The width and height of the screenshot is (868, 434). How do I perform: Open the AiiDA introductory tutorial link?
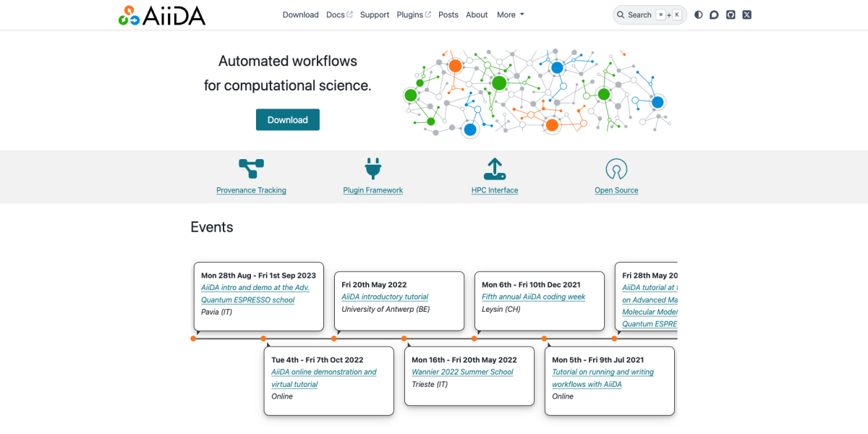click(385, 297)
